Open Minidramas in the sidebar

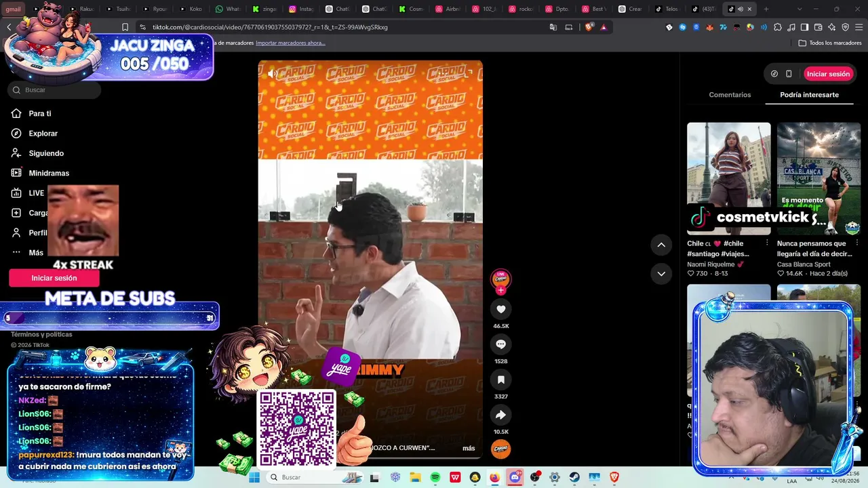click(x=49, y=173)
